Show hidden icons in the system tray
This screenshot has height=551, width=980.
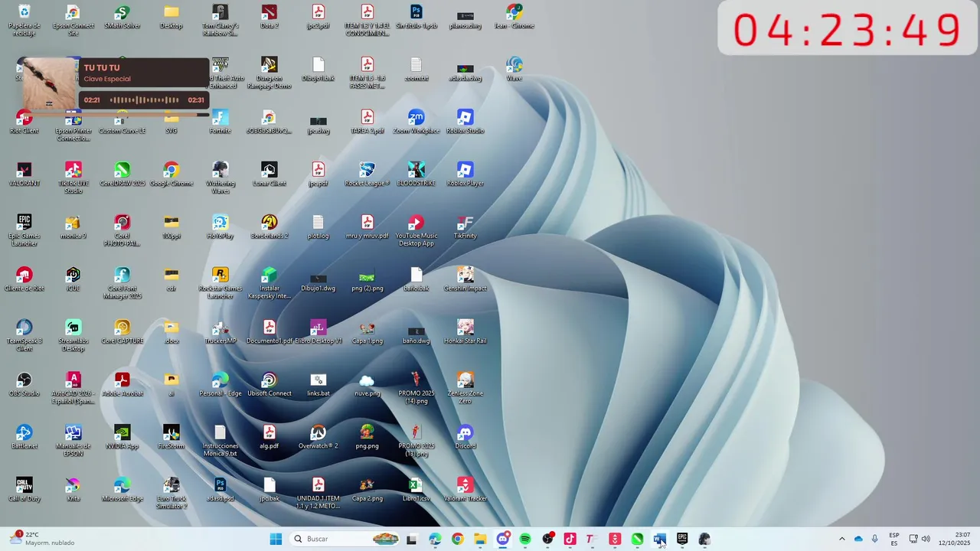(x=842, y=539)
